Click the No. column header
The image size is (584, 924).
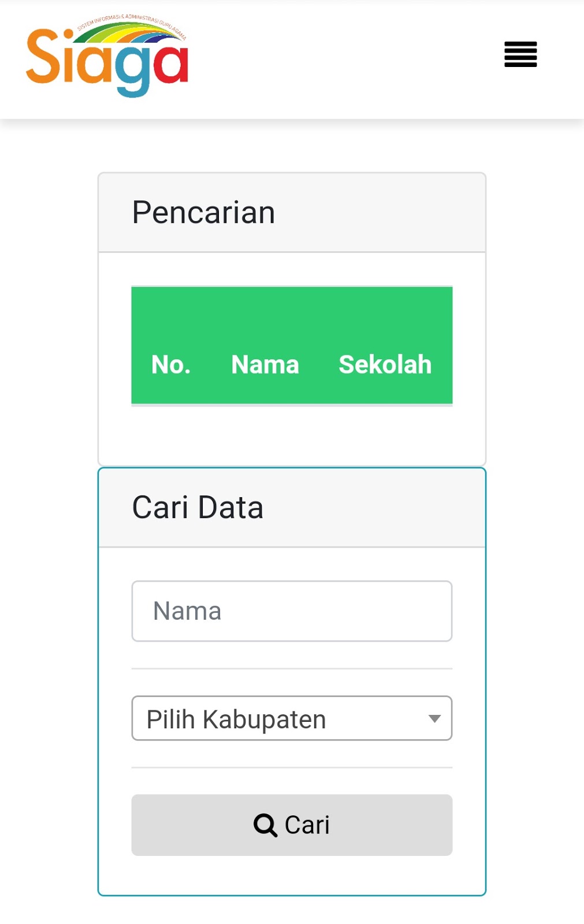[x=170, y=364]
